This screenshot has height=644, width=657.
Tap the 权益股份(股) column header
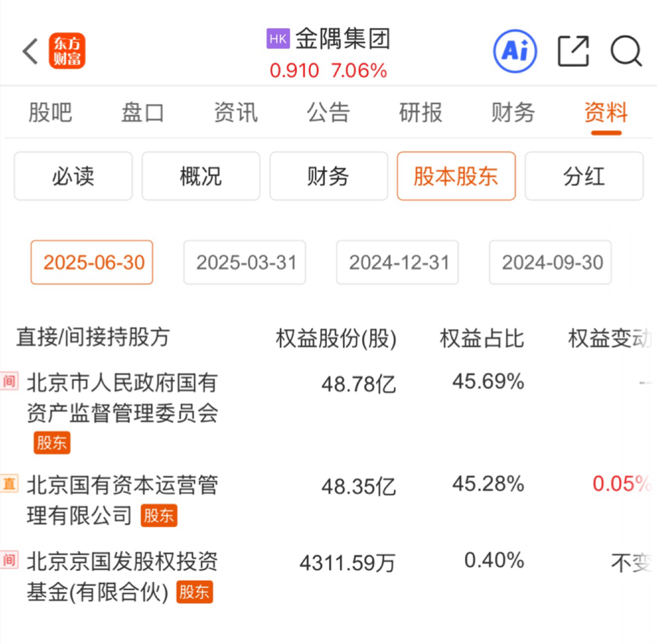(336, 339)
